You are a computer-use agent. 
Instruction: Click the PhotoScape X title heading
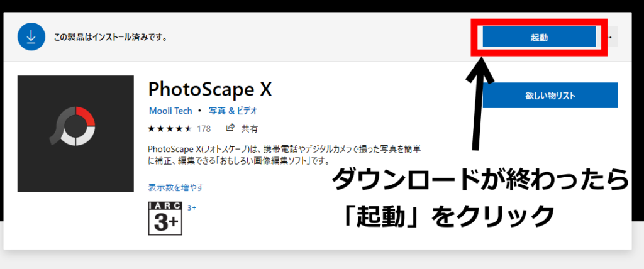[x=209, y=89]
